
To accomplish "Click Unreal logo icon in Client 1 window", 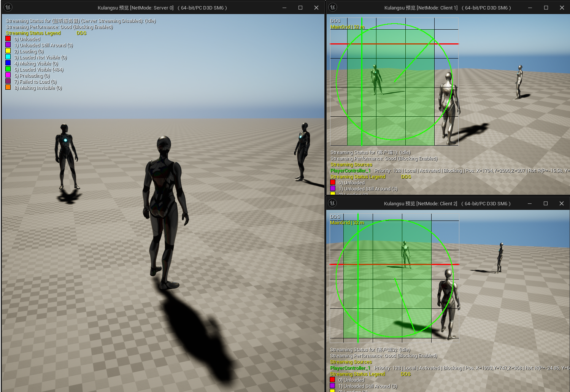I will [333, 7].
